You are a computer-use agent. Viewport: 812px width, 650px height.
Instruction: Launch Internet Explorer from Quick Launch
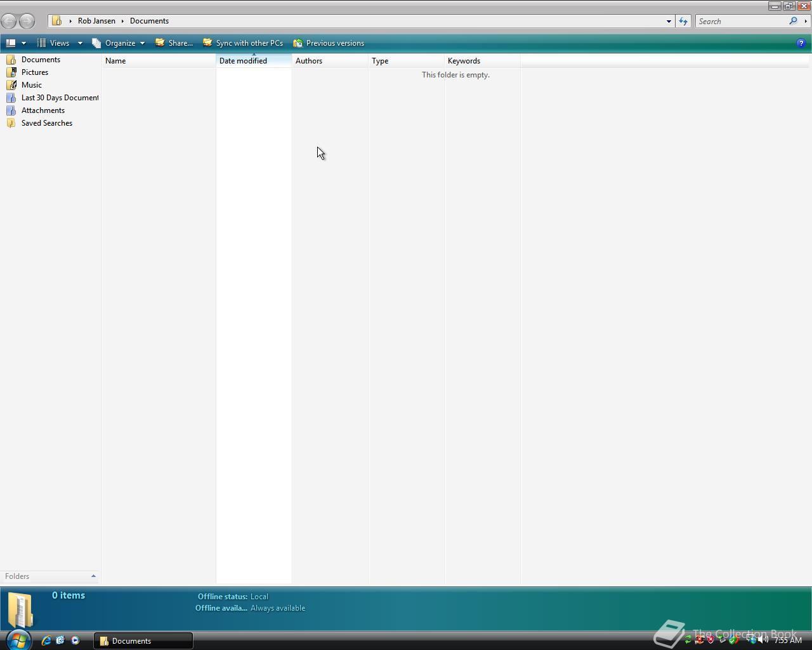pos(46,640)
